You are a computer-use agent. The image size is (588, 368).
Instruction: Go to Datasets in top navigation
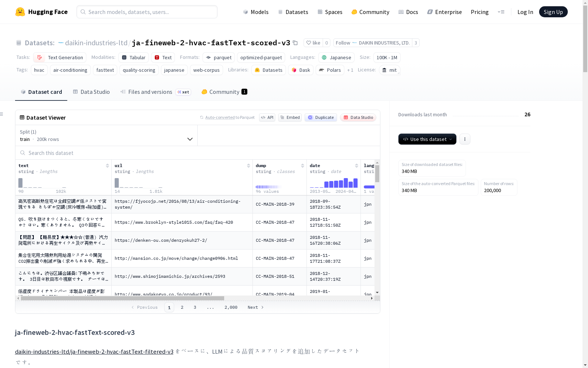[293, 12]
